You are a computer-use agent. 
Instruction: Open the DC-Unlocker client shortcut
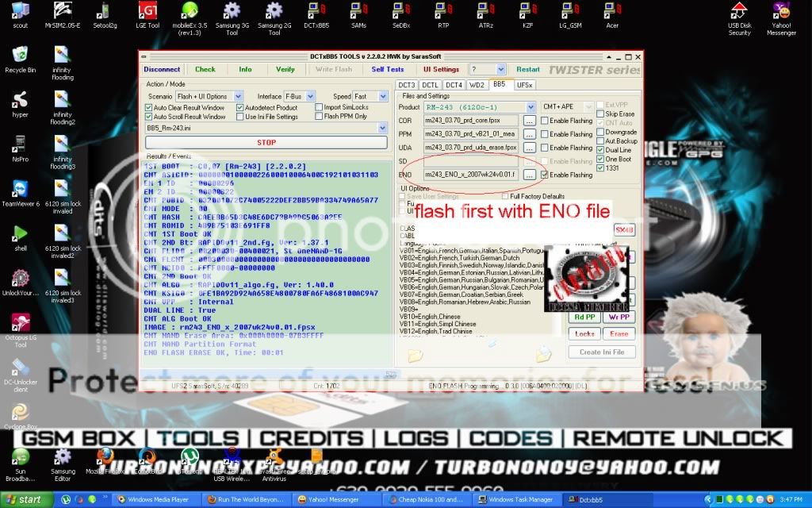pyautogui.click(x=21, y=368)
